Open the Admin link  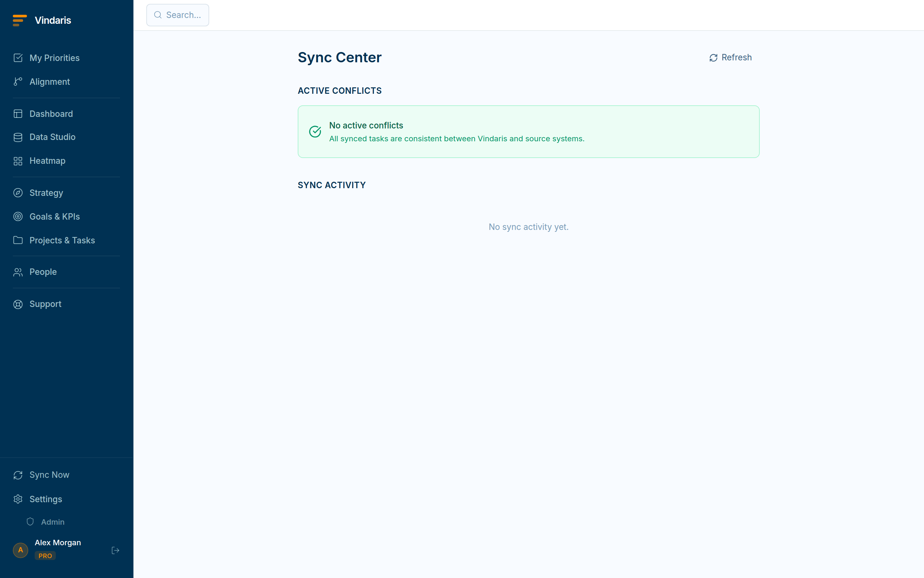coord(53,522)
